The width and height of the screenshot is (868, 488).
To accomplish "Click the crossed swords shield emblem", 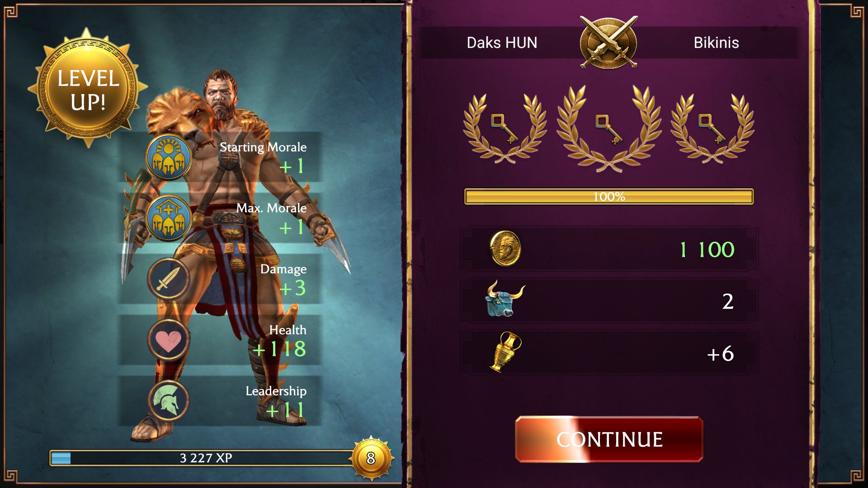I will click(609, 42).
